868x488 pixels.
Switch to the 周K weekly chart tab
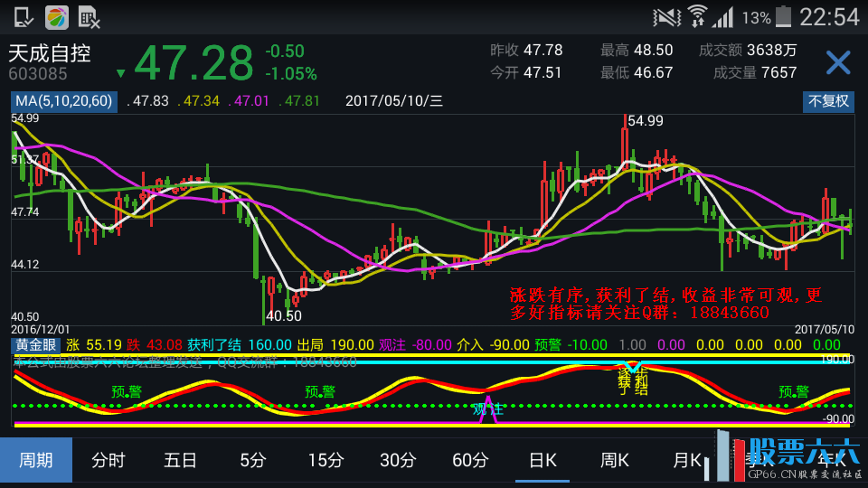coord(615,460)
